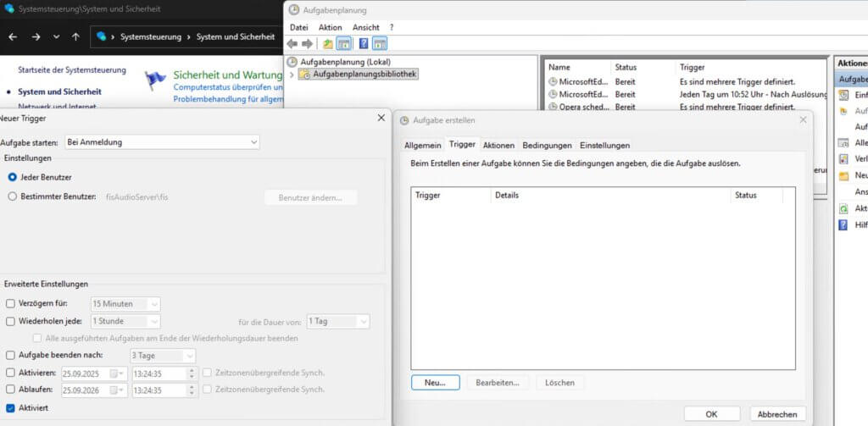The width and height of the screenshot is (868, 426).
Task: Open the Datei menu
Action: (x=298, y=27)
